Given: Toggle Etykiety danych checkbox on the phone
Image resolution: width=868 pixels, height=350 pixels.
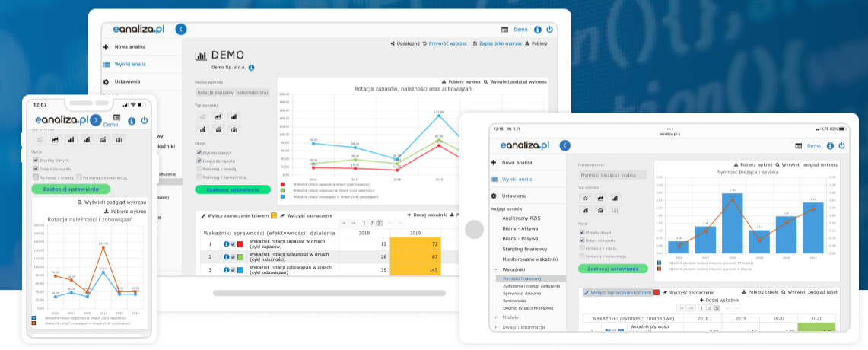Looking at the screenshot, I should (x=36, y=161).
